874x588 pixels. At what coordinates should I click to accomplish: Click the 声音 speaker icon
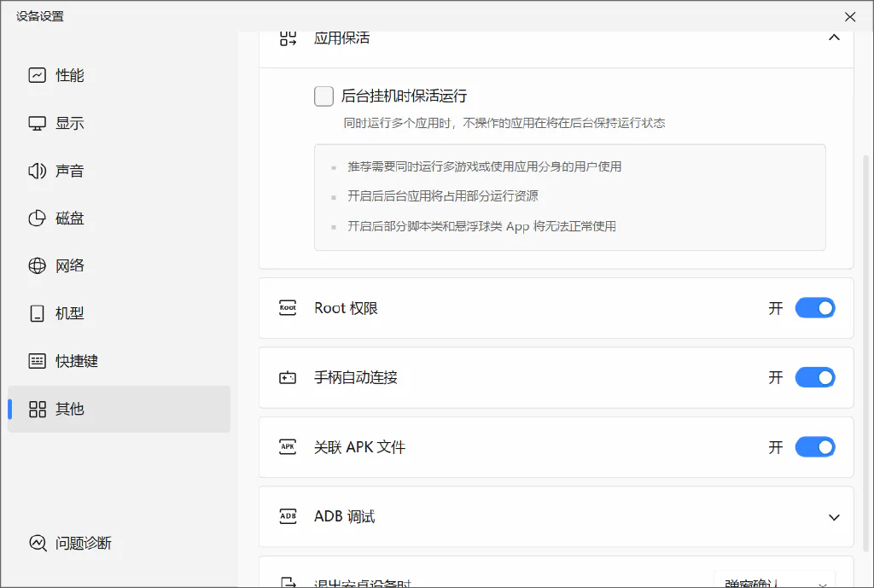click(38, 171)
